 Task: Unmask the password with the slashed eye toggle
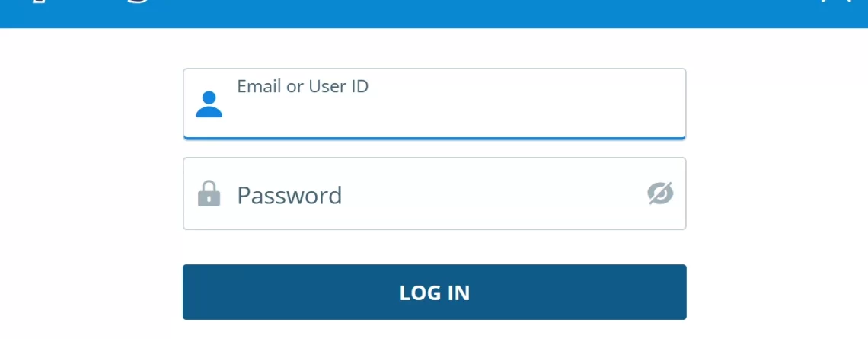[x=660, y=193]
